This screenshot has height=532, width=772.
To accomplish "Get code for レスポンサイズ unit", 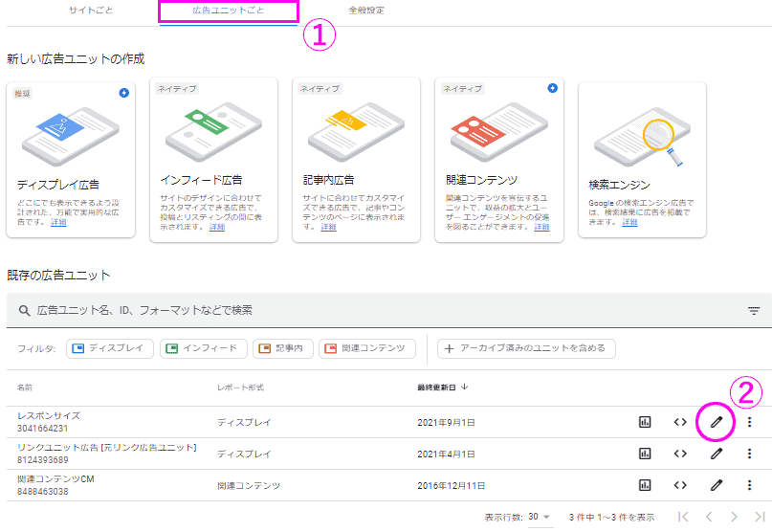I will pos(680,422).
